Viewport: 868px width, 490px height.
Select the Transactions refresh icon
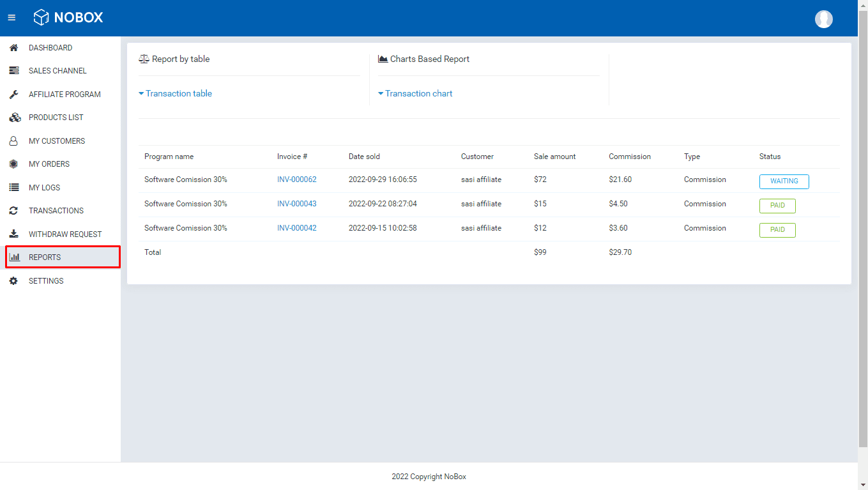click(13, 210)
